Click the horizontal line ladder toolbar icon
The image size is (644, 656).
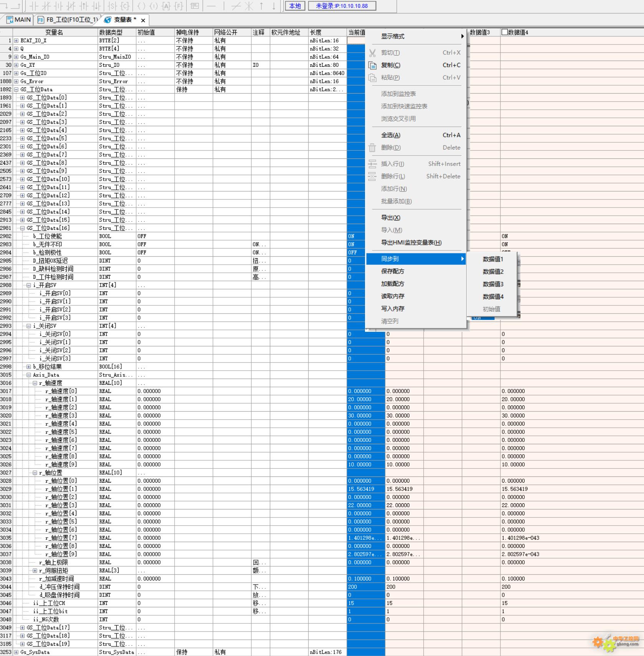tap(211, 6)
